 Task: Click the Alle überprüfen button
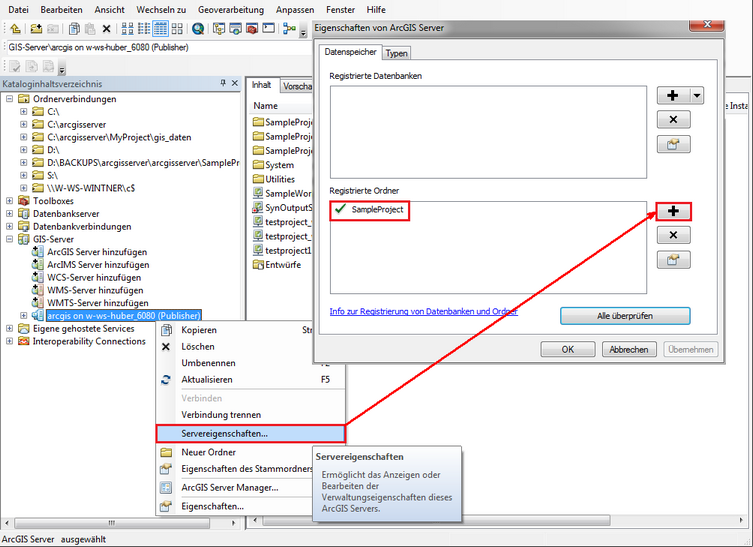click(625, 316)
